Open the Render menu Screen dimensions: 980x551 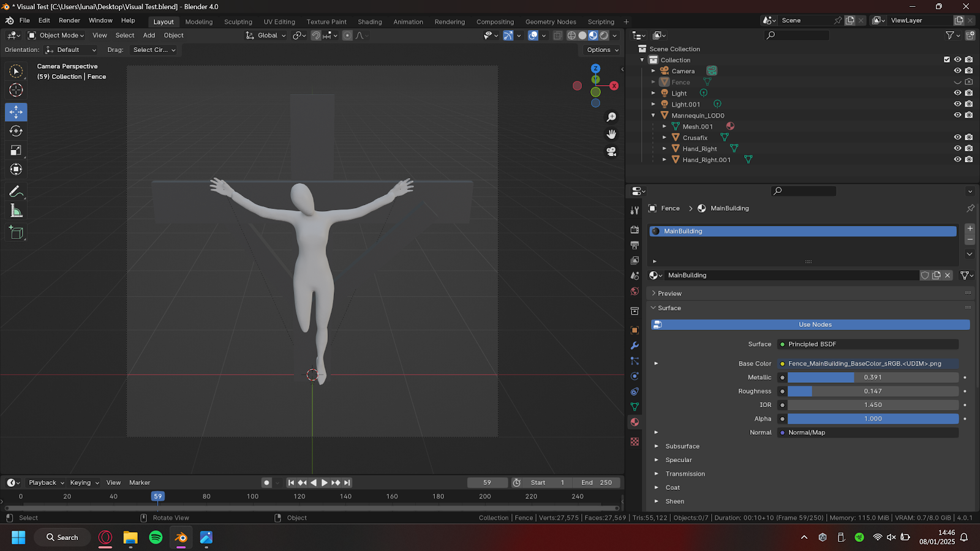[69, 21]
